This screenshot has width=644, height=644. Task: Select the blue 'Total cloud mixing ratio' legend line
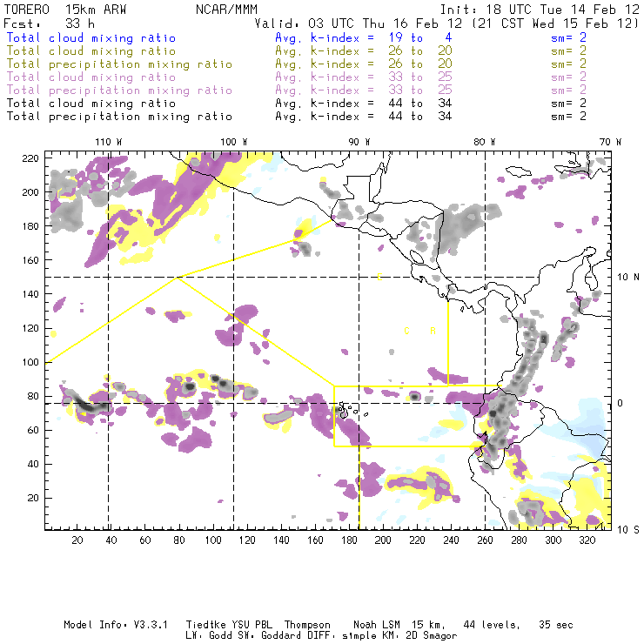pyautogui.click(x=91, y=37)
